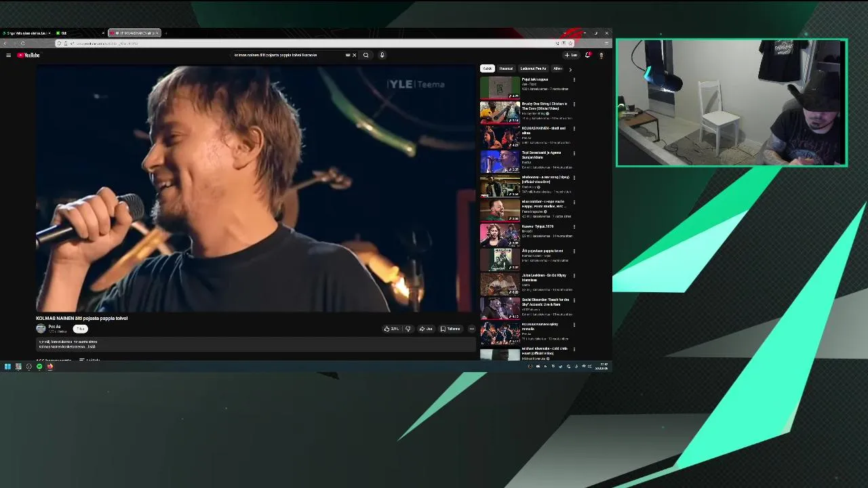Show more chips with right arrow
Screen dimensions: 868x488
[570, 69]
